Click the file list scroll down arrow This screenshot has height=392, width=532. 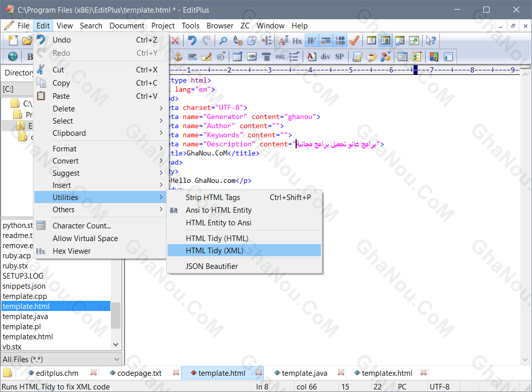pyautogui.click(x=116, y=344)
